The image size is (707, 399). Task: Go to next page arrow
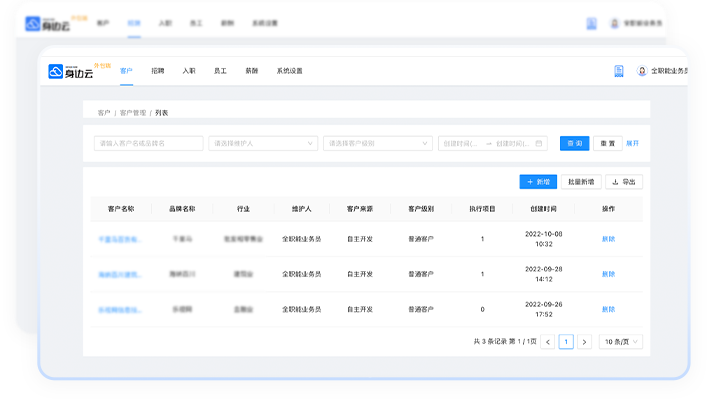pos(584,342)
